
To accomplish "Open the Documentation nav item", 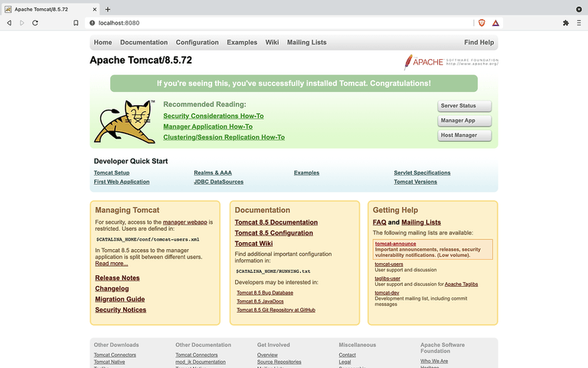I will [144, 42].
